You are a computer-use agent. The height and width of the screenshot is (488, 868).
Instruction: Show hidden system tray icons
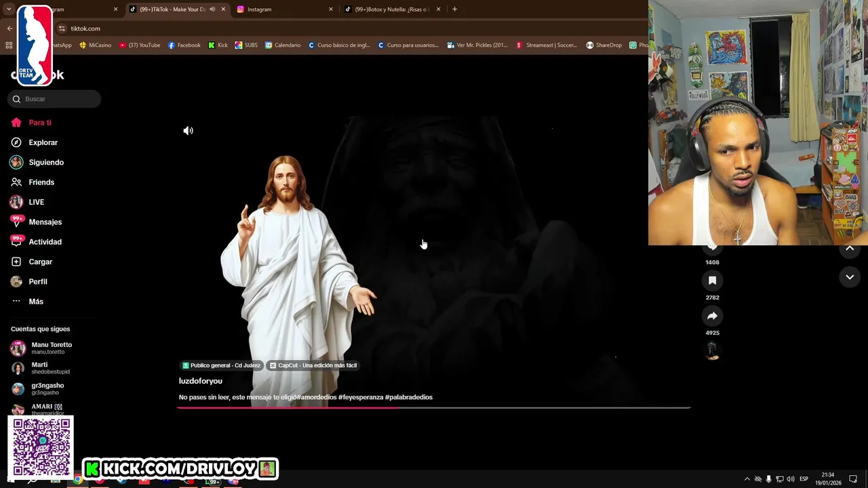747,479
